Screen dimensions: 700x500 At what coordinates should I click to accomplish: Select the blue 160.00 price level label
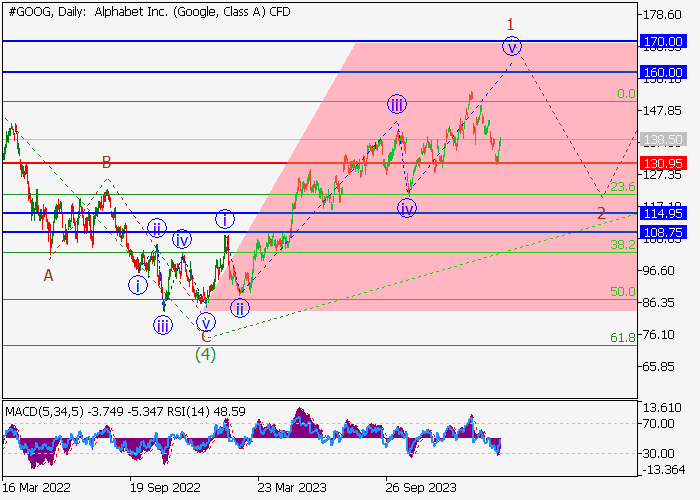[663, 72]
